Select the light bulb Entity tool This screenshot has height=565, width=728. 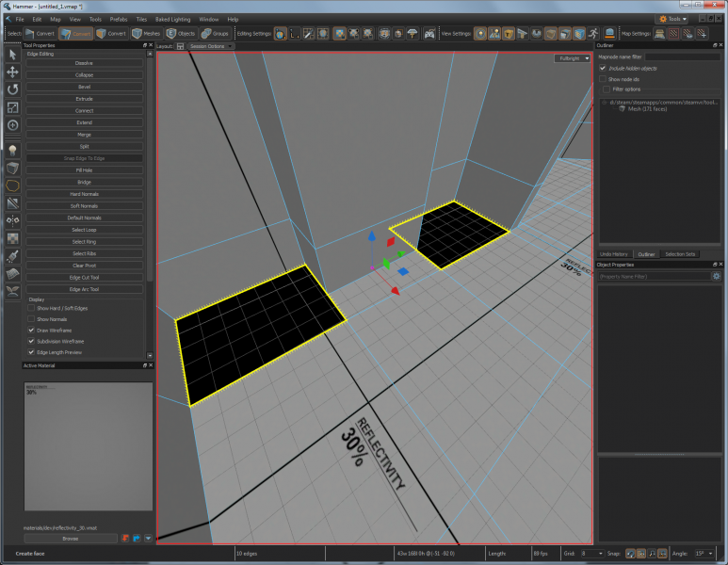click(12, 150)
